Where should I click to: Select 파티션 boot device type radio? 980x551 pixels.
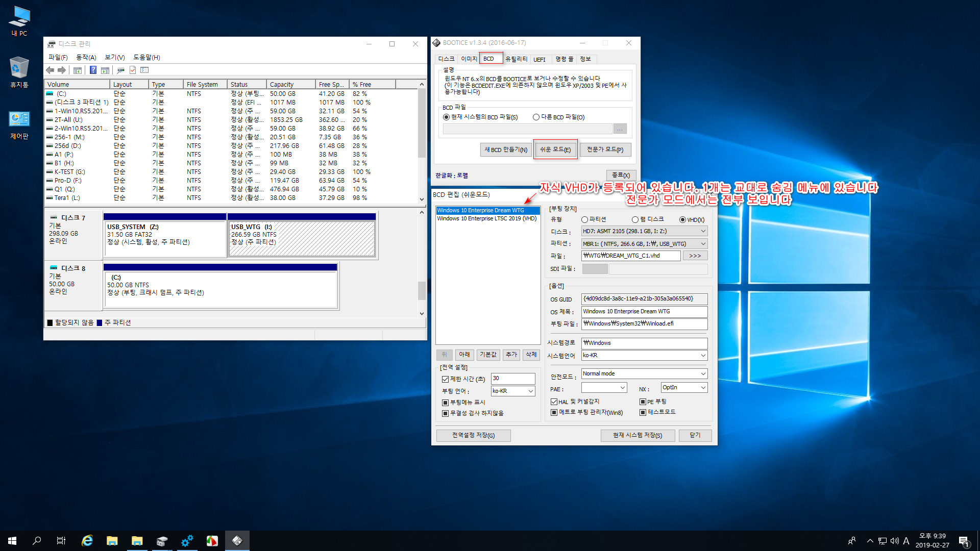click(584, 220)
